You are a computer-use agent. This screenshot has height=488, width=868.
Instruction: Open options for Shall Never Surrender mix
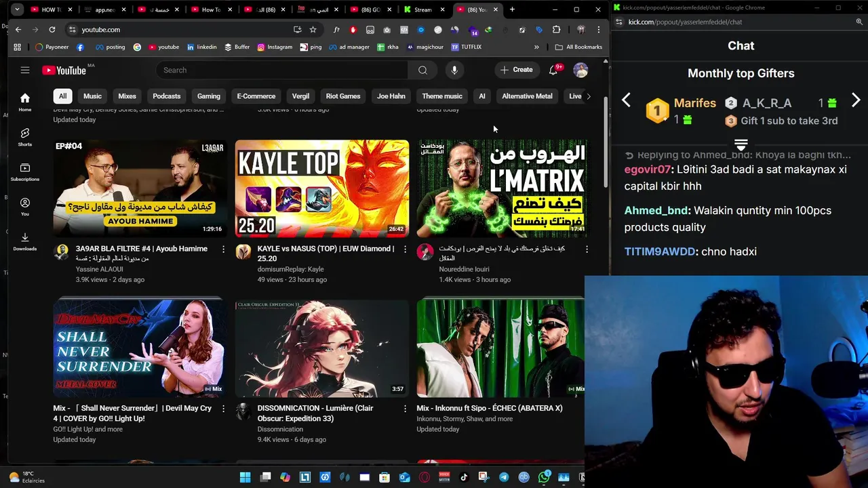click(x=223, y=409)
